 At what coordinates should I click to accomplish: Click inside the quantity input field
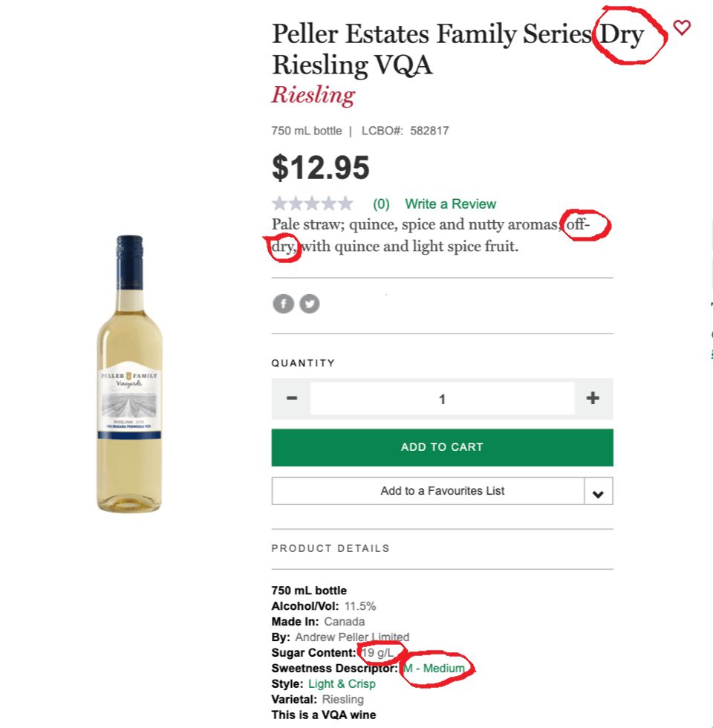coord(442,398)
